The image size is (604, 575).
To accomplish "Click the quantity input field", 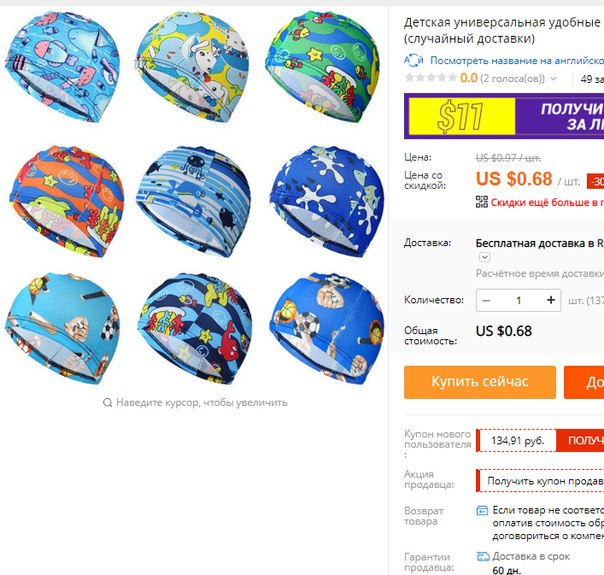I will 518,300.
